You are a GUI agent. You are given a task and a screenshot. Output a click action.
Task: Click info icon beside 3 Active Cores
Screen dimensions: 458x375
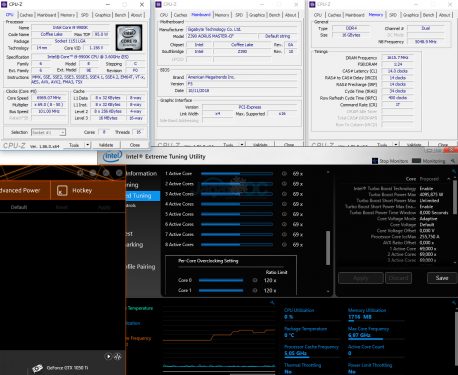(284, 194)
